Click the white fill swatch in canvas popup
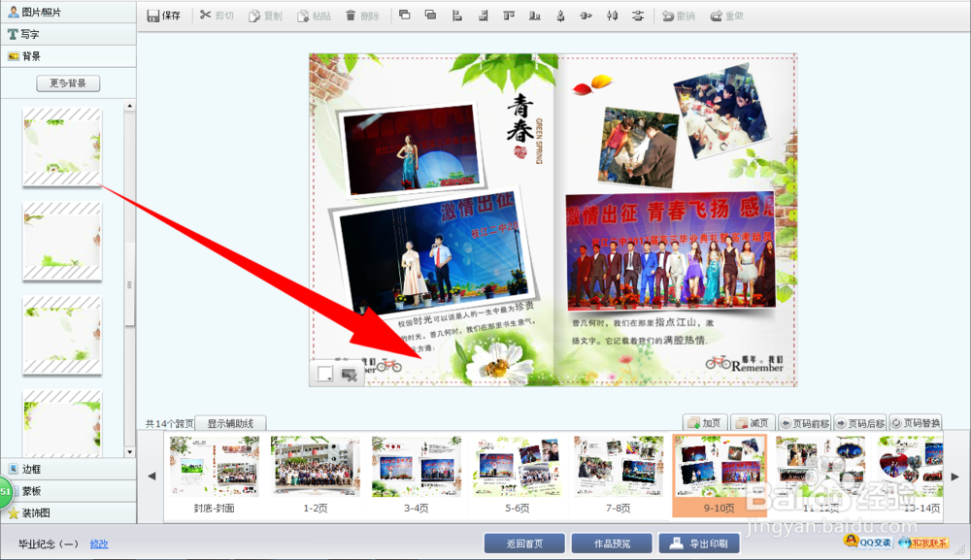Screen dimensions: 971x560 pos(325,373)
